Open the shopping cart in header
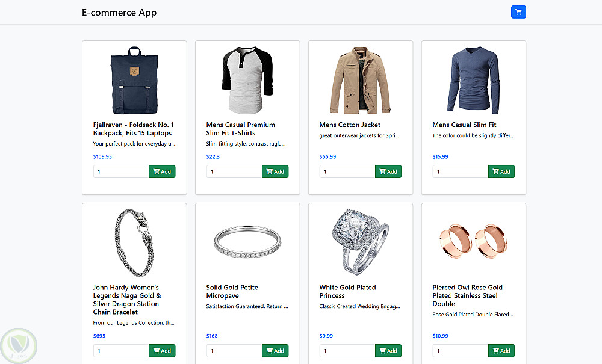Image resolution: width=602 pixels, height=364 pixels. click(518, 12)
